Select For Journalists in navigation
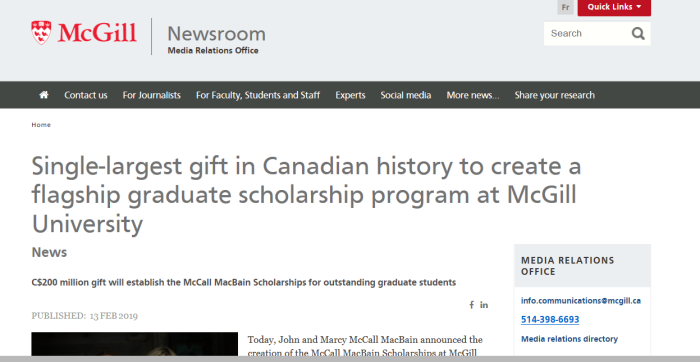The image size is (700, 362). pos(152,95)
